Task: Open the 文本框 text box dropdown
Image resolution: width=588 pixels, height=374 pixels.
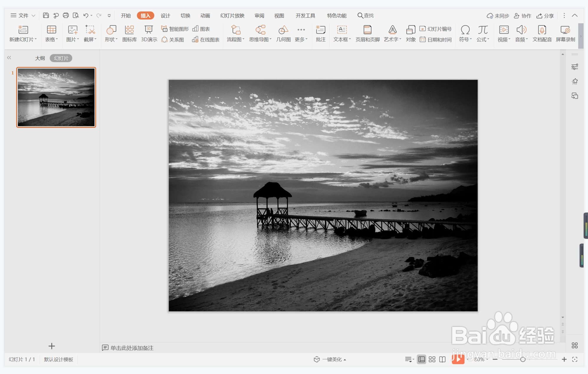Action: click(x=342, y=39)
